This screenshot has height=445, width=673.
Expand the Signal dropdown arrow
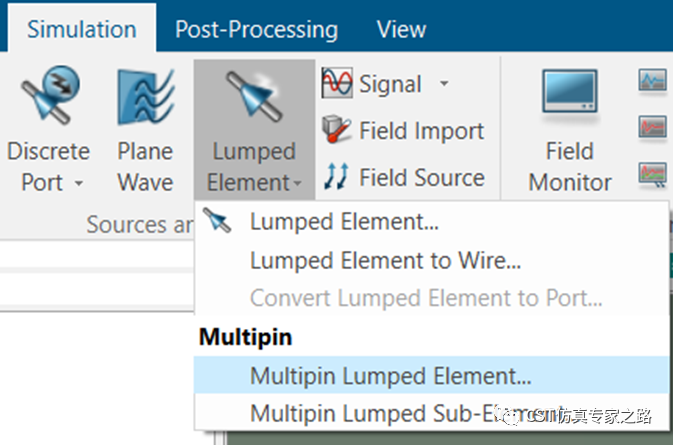(444, 84)
